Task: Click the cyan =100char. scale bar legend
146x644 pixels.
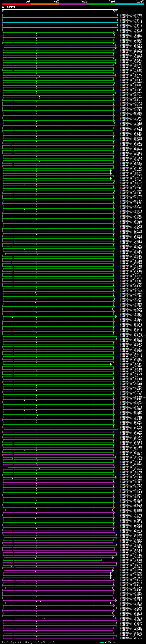Action: point(102,642)
